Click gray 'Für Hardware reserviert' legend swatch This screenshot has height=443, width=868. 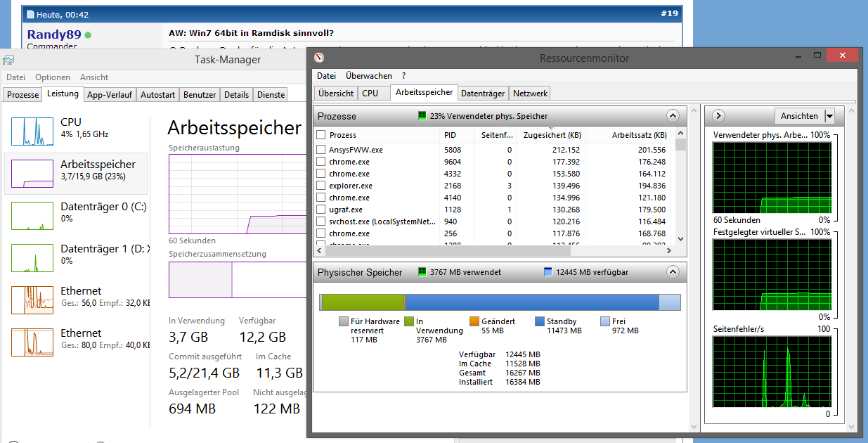coord(344,321)
